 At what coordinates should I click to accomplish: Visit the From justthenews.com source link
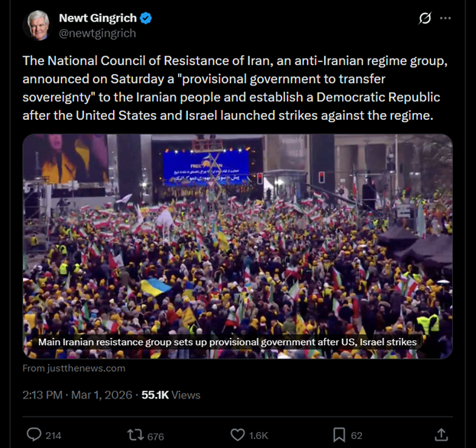(74, 368)
